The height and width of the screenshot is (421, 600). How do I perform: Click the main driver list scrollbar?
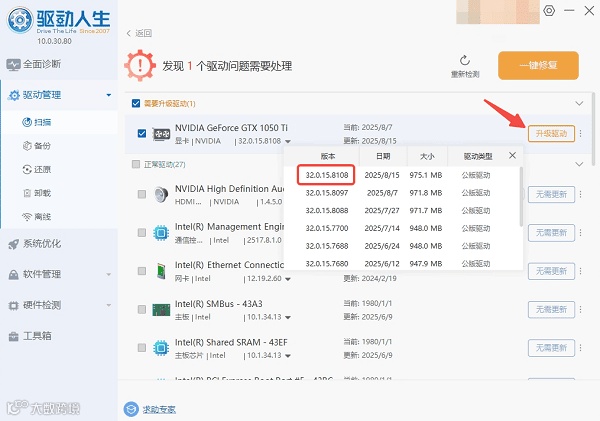(593, 129)
